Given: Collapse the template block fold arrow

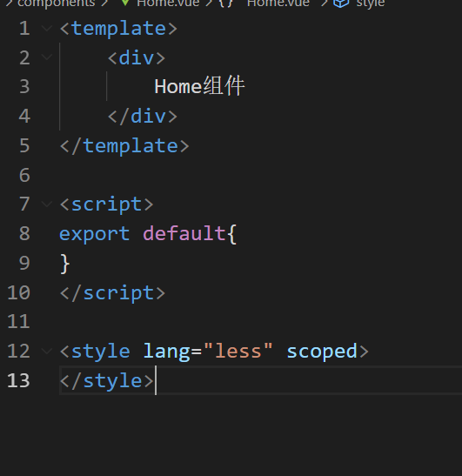Looking at the screenshot, I should tap(47, 29).
